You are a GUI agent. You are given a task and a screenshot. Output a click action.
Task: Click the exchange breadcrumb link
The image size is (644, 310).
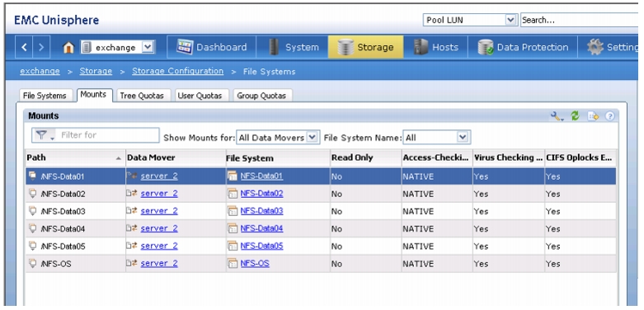40,71
